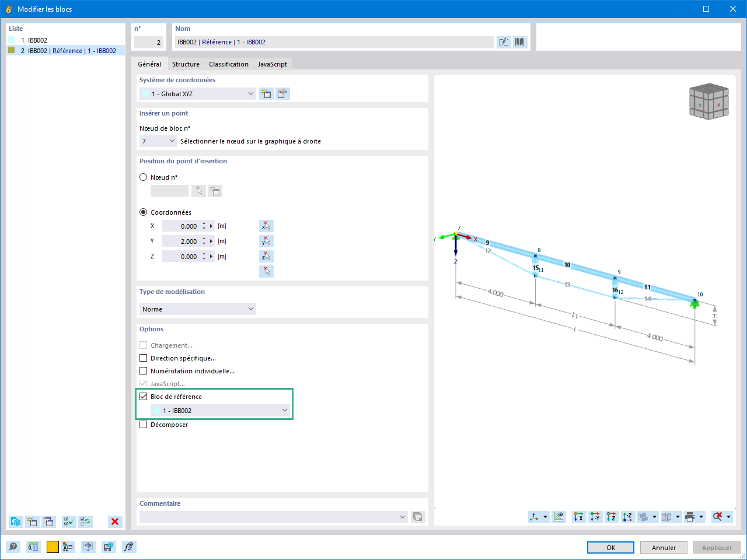747x560 pixels.
Task: Set the view in -Y direction
Action: (595, 517)
